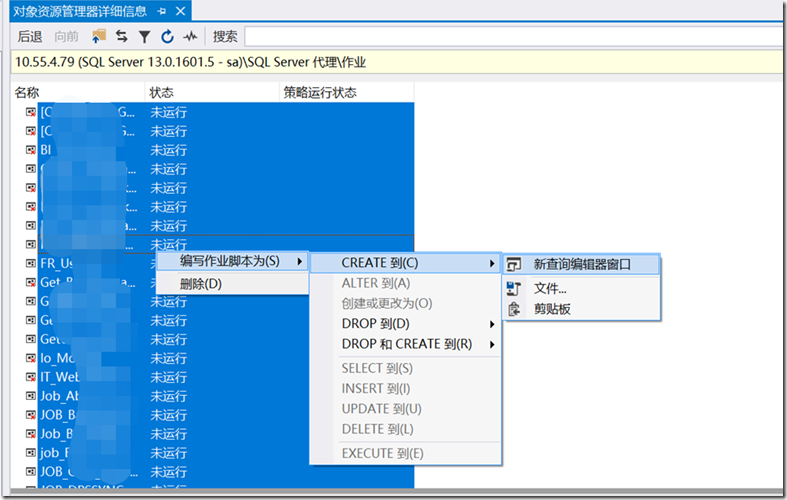Select CREATE 到(C) menu item
Viewport: 787px width, 500px height.
click(x=406, y=263)
